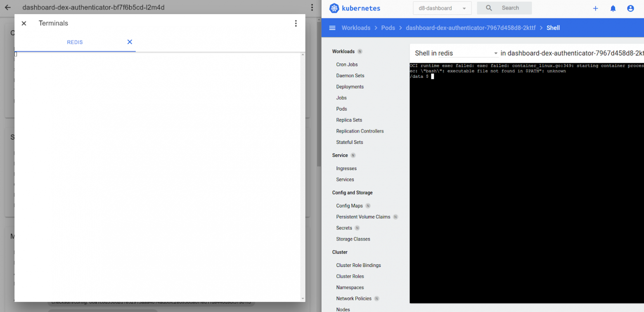Click inside the black shell terminal

point(524,186)
